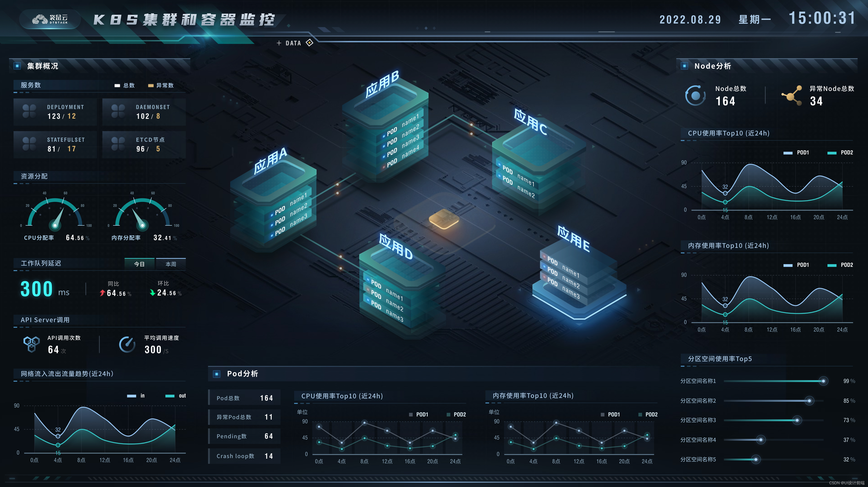Viewport: 868px width, 487px height.
Task: Click the ETCD节点 clover icon
Action: pos(118,144)
